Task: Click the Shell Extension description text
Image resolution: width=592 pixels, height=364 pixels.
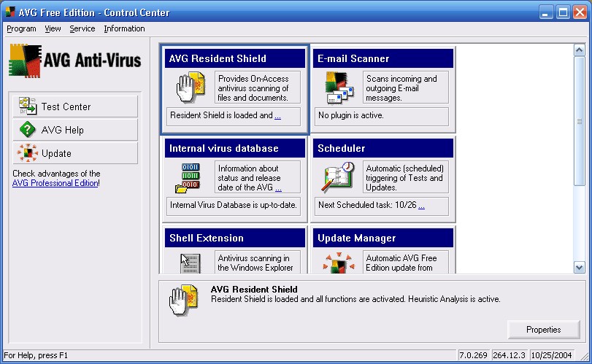Action: (255, 263)
